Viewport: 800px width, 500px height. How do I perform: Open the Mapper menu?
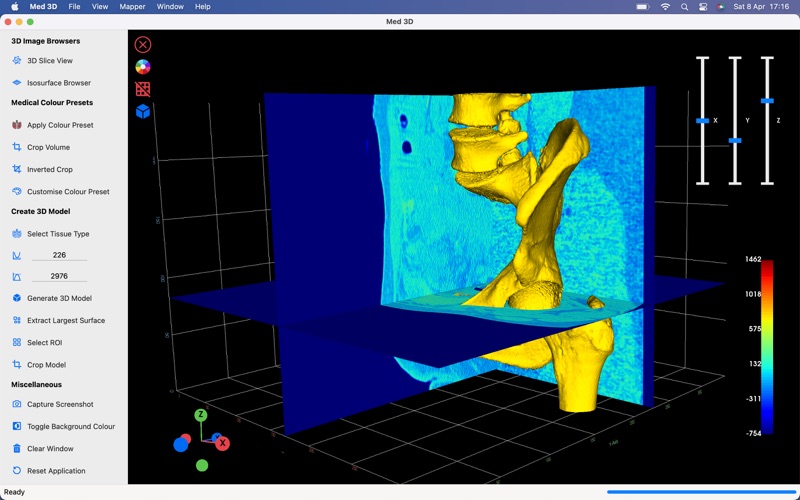(132, 7)
